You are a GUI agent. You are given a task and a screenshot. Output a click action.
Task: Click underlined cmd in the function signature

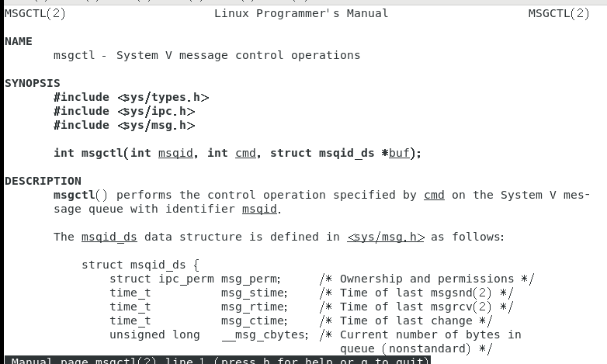(245, 153)
